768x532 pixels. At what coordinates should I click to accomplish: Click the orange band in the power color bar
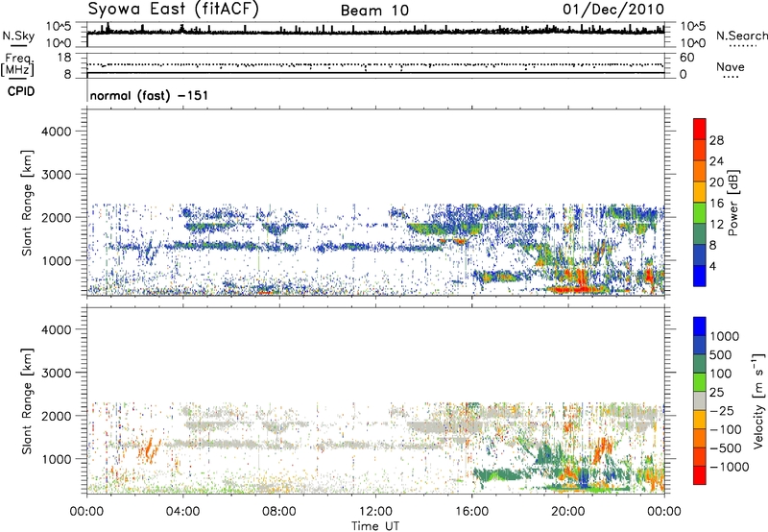[700, 171]
